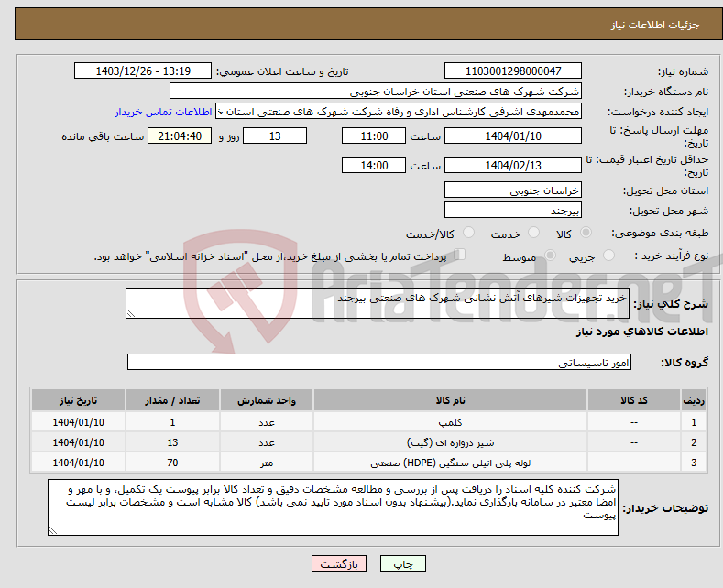This screenshot has width=723, height=588.
Task: Click the توضیحات خریدار notes textarea
Action: [x=333, y=507]
